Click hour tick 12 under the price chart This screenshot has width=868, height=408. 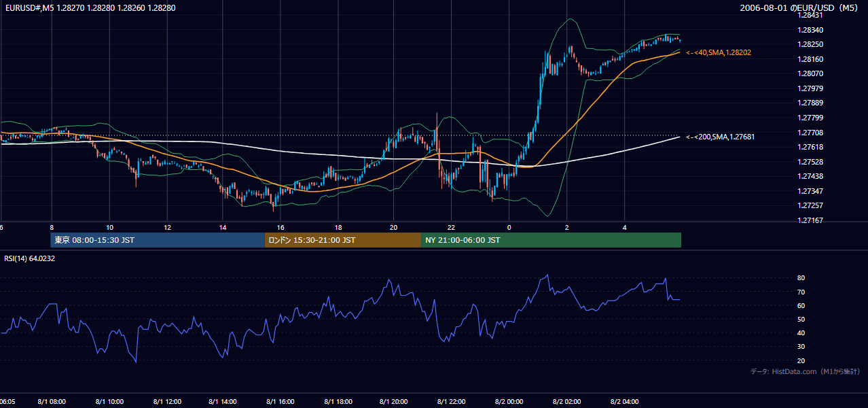pos(167,227)
